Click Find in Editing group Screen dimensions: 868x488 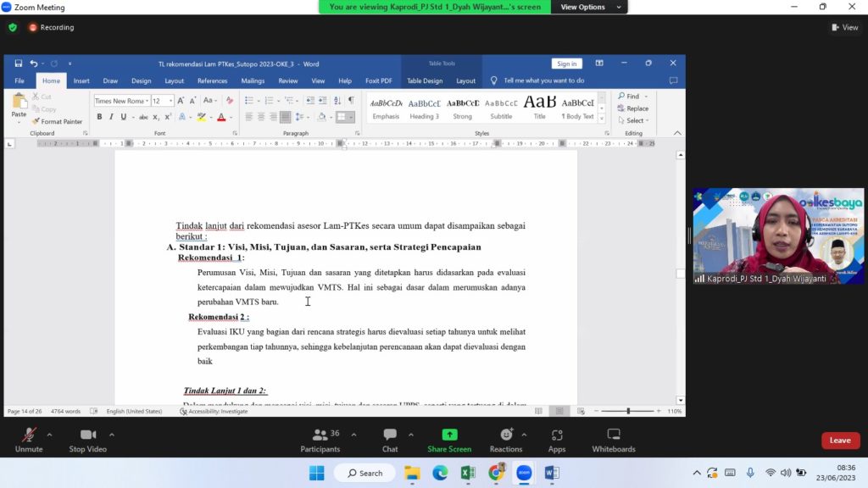[x=632, y=97]
